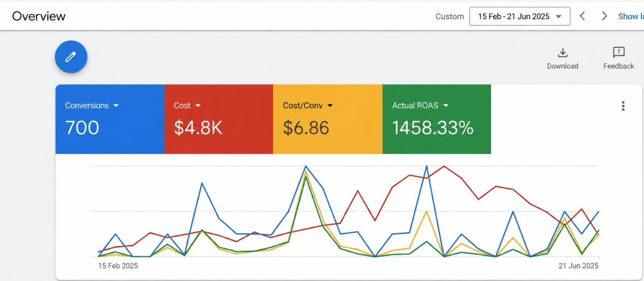Open the three-dot chart options menu
This screenshot has height=281, width=644.
[x=623, y=106]
